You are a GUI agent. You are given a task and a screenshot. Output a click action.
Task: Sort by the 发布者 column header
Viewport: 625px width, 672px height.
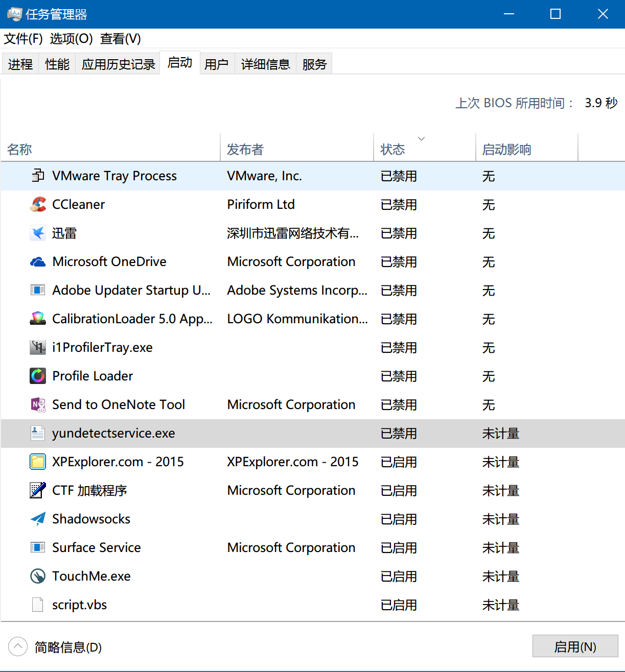297,148
